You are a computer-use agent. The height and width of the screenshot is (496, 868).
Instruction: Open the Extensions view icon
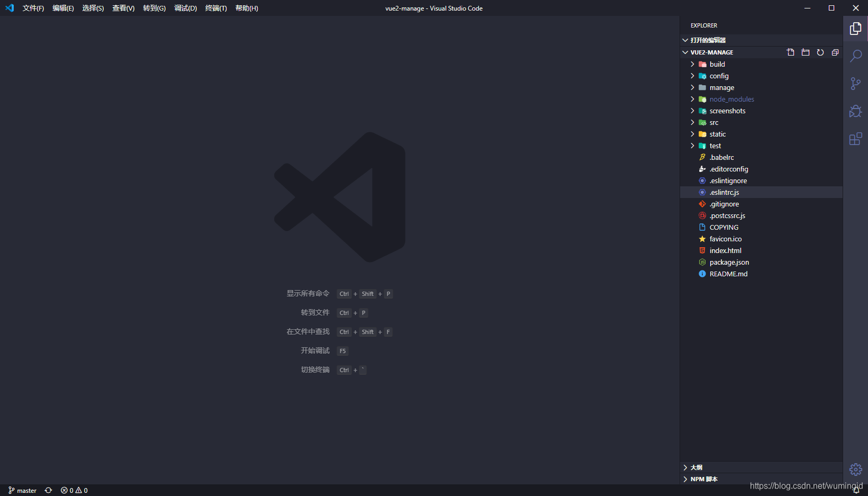tap(855, 139)
